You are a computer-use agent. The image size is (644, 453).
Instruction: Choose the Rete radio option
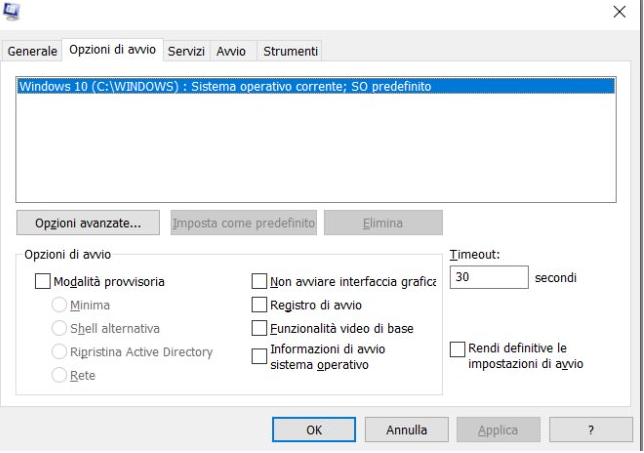click(x=60, y=375)
